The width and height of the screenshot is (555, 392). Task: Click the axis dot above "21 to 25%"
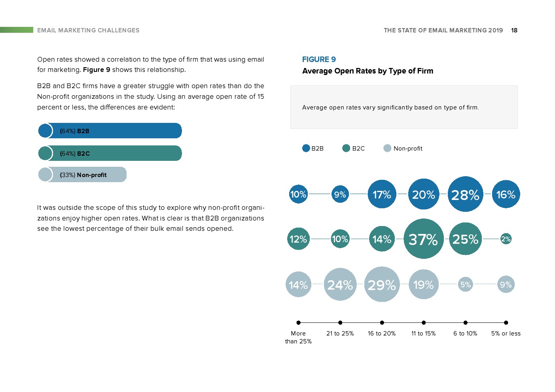(340, 322)
